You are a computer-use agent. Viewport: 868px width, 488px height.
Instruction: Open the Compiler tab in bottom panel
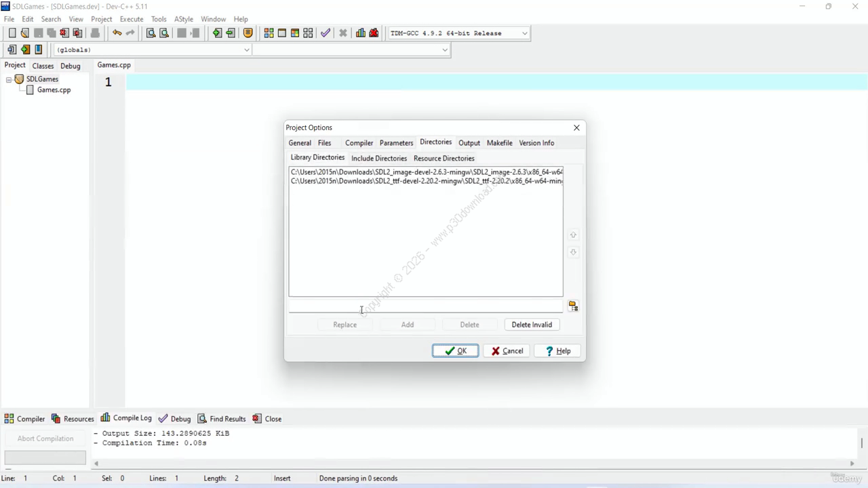(x=24, y=419)
